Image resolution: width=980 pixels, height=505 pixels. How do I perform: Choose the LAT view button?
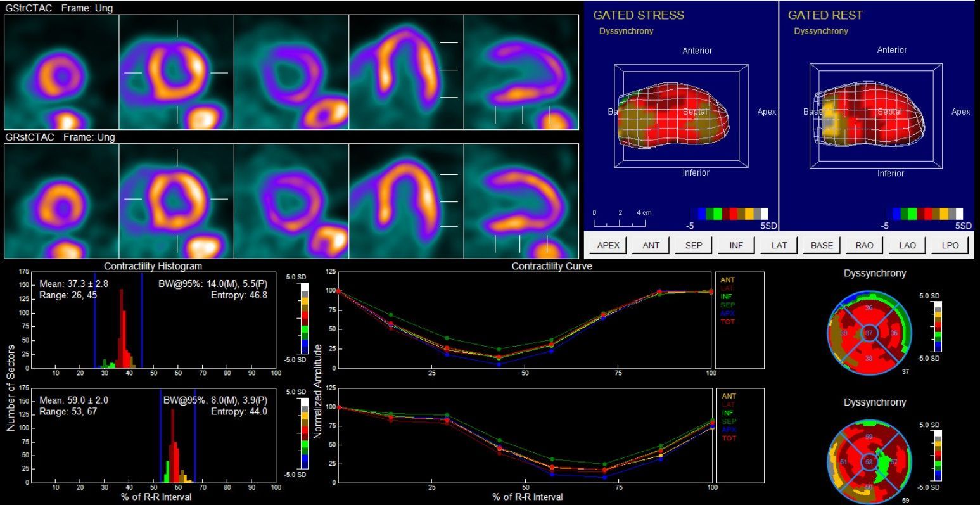pyautogui.click(x=779, y=245)
